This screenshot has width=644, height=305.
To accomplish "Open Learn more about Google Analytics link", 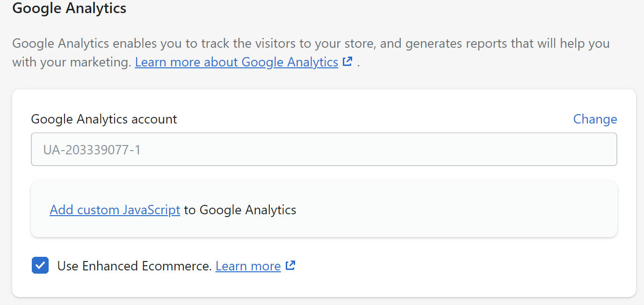I will pos(236,62).
